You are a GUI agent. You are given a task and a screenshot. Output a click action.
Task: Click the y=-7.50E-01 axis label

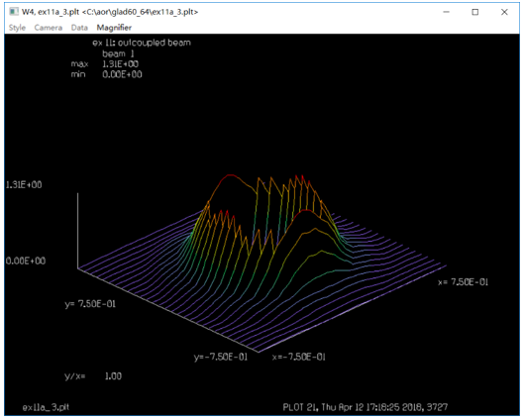[x=221, y=357]
